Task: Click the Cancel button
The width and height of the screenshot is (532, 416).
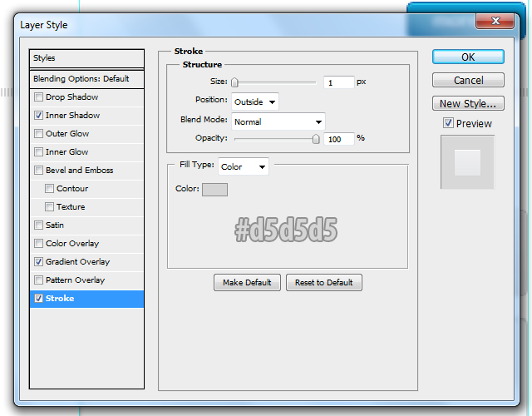Action: pyautogui.click(x=468, y=80)
